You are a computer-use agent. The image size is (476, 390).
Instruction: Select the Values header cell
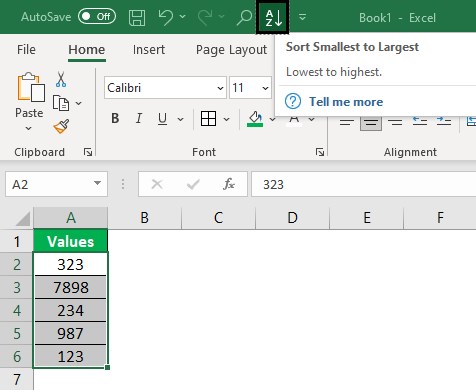click(x=71, y=241)
